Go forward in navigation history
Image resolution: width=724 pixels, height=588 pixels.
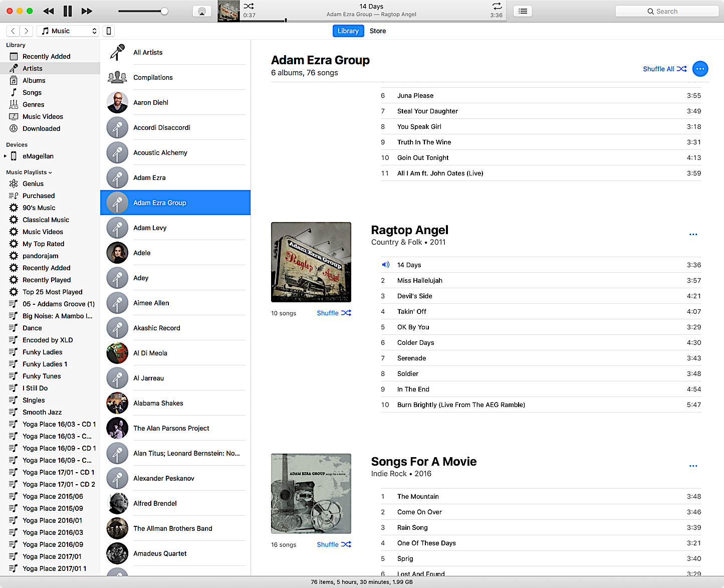(x=27, y=31)
